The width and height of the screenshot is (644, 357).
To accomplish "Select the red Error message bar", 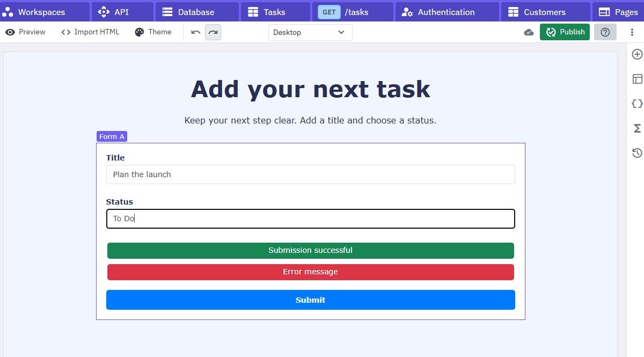I will (311, 272).
